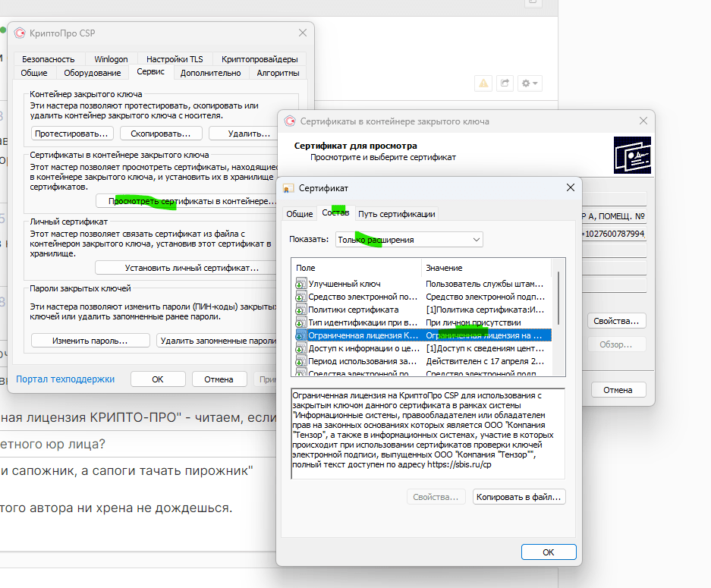The height and width of the screenshot is (588, 711).
Task: Click the share arrow icon in the background page toolbar
Action: coord(505,83)
